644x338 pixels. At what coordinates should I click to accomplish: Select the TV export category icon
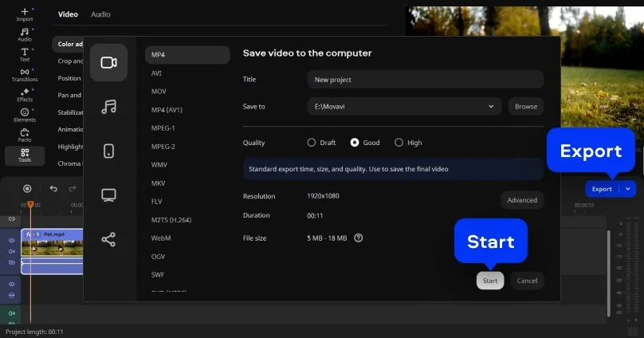(x=108, y=195)
